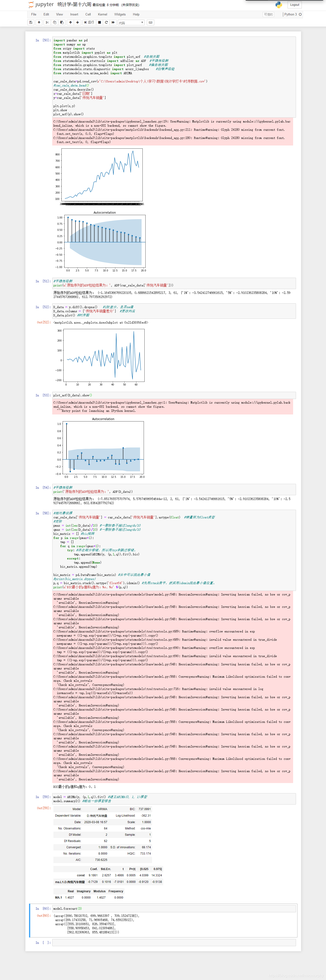Select code cell In [53] plot_acf
This screenshot has width=326, height=980.
click(174, 395)
